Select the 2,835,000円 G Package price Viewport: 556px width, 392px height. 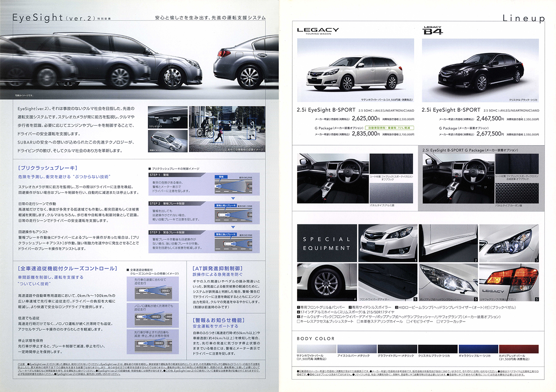pyautogui.click(x=366, y=134)
